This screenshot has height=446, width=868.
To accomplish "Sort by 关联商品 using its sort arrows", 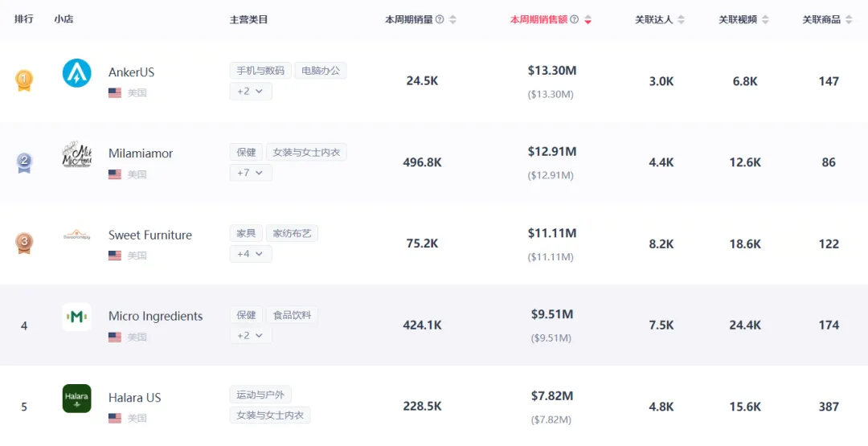I will click(x=850, y=19).
